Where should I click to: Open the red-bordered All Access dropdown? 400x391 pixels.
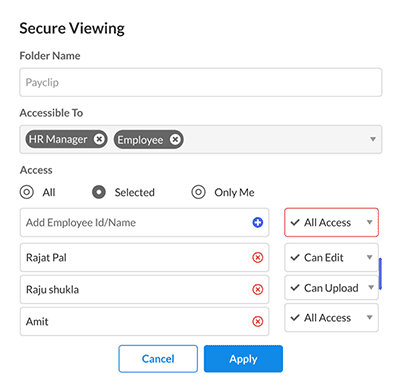point(331,222)
